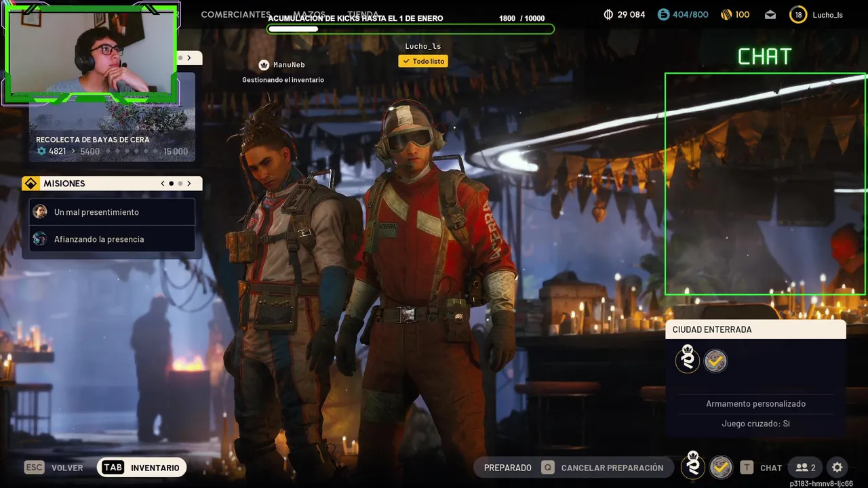Image resolution: width=868 pixels, height=488 pixels.
Task: Open the Lucho_ls profile name in top bar
Action: [827, 15]
